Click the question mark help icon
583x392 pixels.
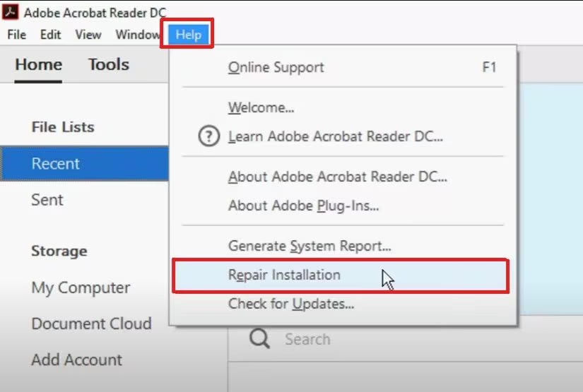(x=208, y=136)
